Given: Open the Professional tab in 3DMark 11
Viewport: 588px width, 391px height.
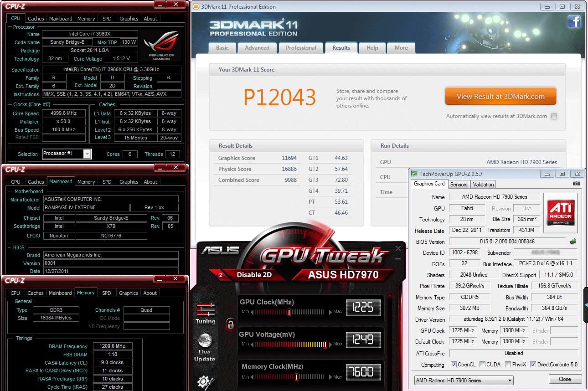Looking at the screenshot, I should pos(301,48).
